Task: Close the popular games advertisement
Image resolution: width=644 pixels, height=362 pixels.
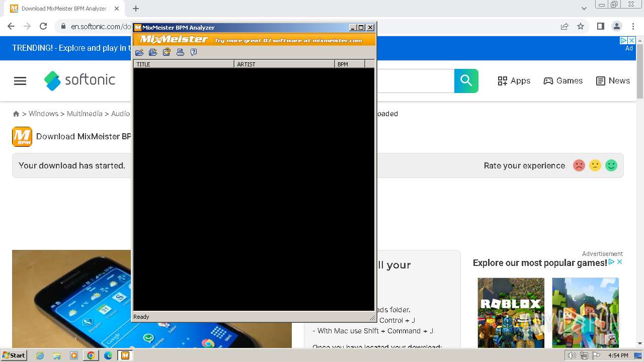Action: (x=620, y=261)
